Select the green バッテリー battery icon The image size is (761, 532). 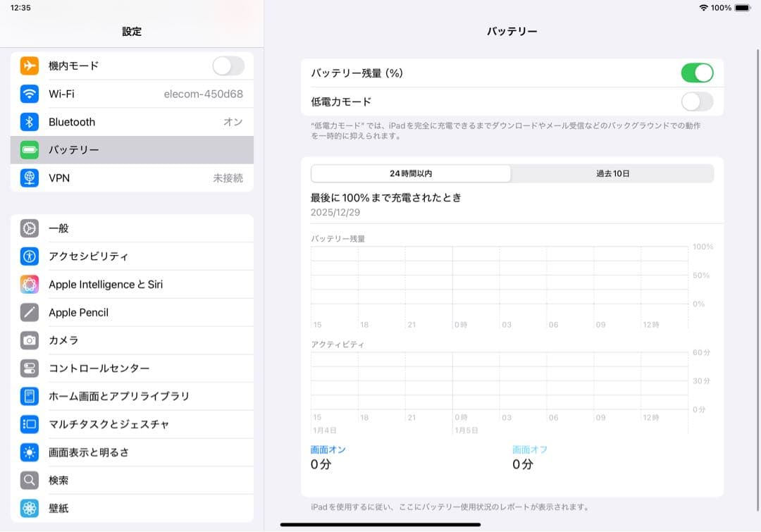pos(29,150)
